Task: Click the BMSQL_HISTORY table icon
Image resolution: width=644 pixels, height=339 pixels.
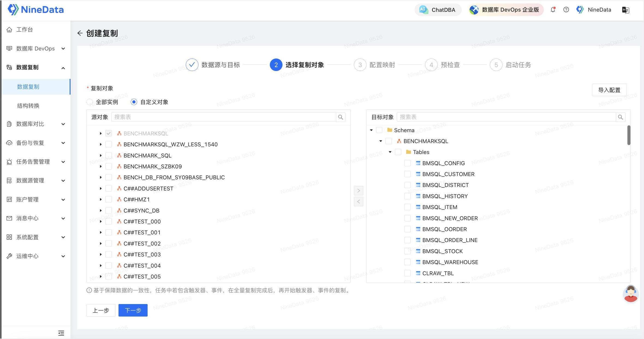Action: point(418,196)
